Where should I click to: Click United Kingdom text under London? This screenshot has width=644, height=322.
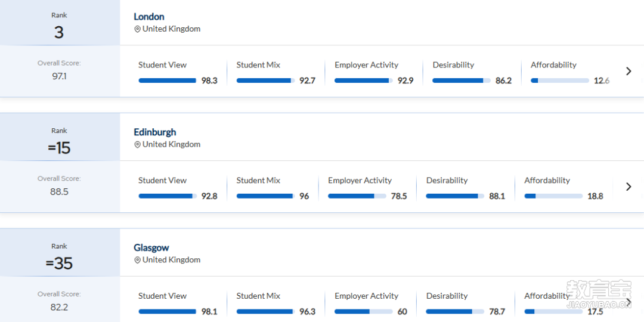tap(171, 29)
